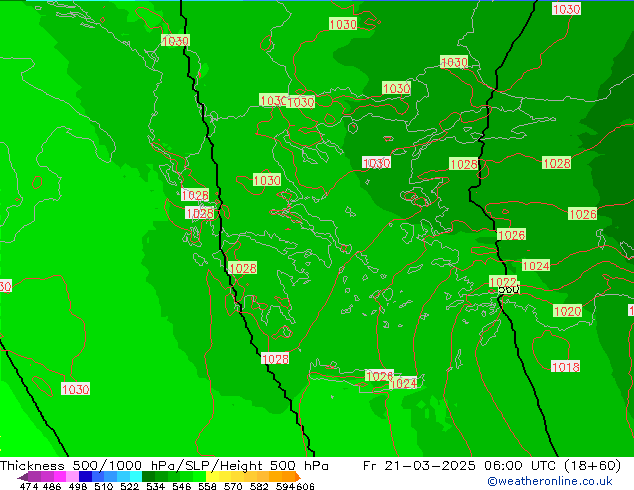634x490 pixels.
Task: Click the 1022 isobar label
Action: pyautogui.click(x=503, y=281)
